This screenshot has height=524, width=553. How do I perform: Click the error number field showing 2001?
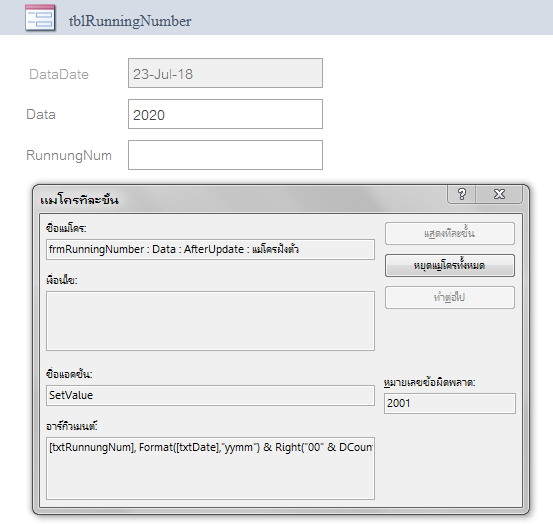point(450,403)
